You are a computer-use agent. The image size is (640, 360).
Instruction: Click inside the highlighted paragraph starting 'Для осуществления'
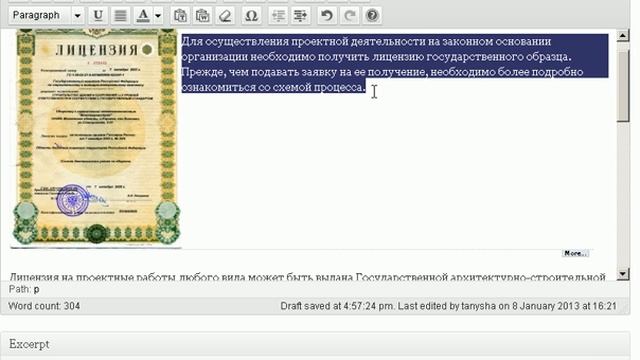(395, 64)
